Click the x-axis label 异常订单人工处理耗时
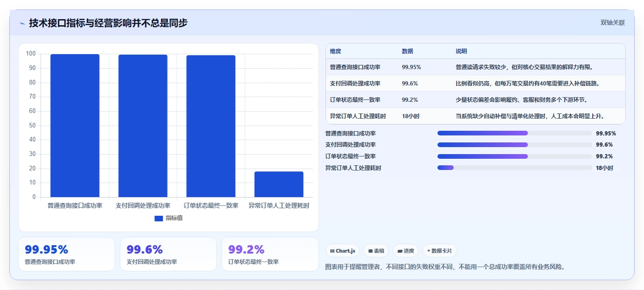The height and width of the screenshot is (290, 644). (279, 206)
